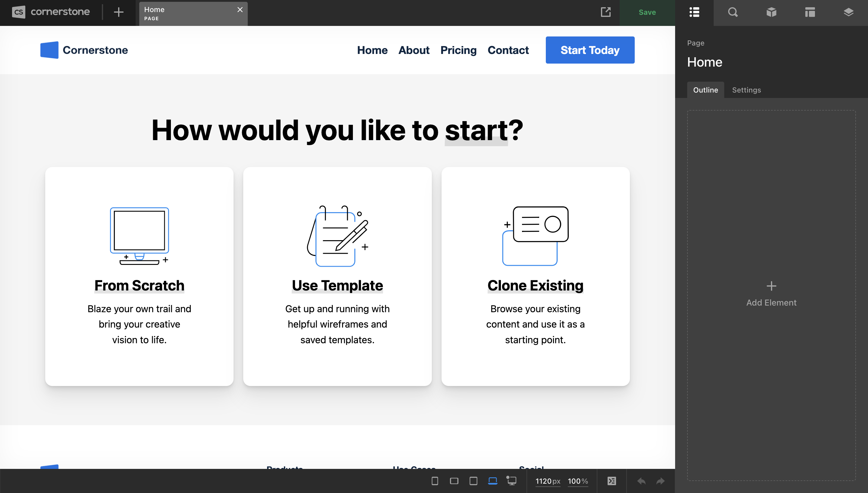Click the redo arrow
Viewport: 868px width, 493px height.
point(660,481)
